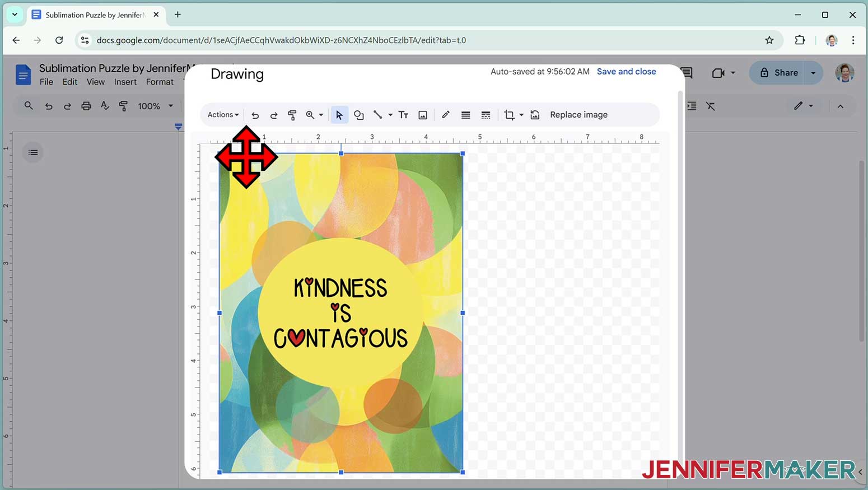Open the comments history icon
Viewport: 868px width, 490px height.
click(x=688, y=73)
